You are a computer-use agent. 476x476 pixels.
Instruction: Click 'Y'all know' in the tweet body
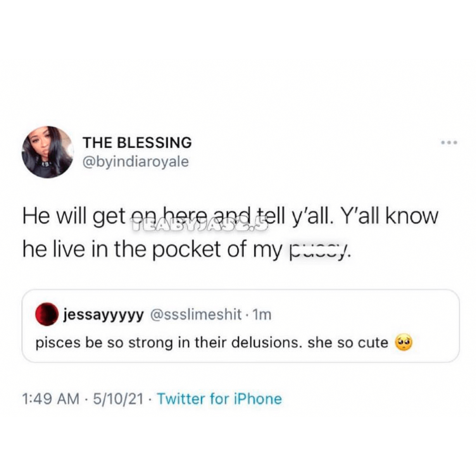point(389,216)
